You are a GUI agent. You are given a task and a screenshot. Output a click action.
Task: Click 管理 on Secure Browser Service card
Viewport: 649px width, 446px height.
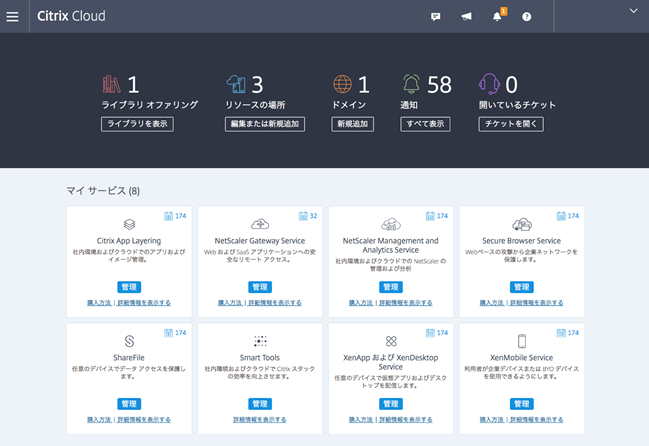pos(521,287)
